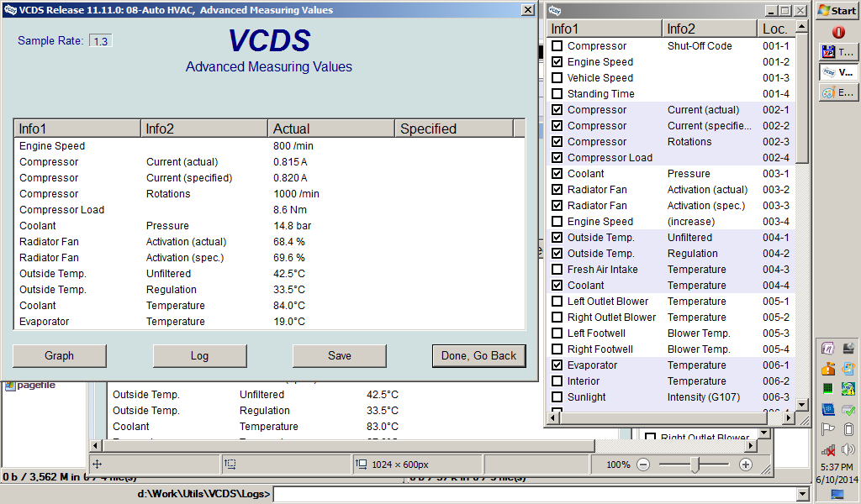Open the network signal tray icon

click(x=827, y=450)
